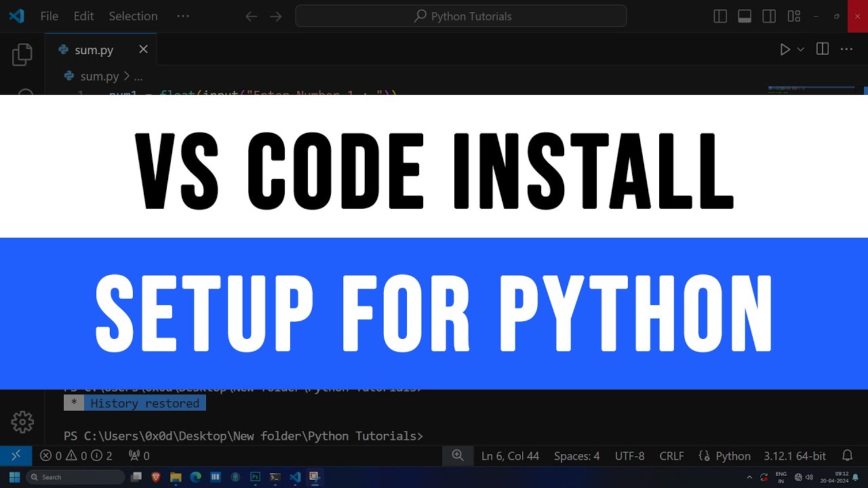
Task: Close the sum.py tab
Action: pos(143,49)
